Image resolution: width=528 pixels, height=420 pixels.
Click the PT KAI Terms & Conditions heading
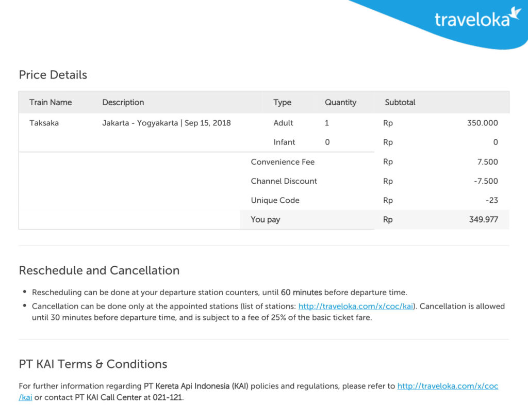coord(93,364)
